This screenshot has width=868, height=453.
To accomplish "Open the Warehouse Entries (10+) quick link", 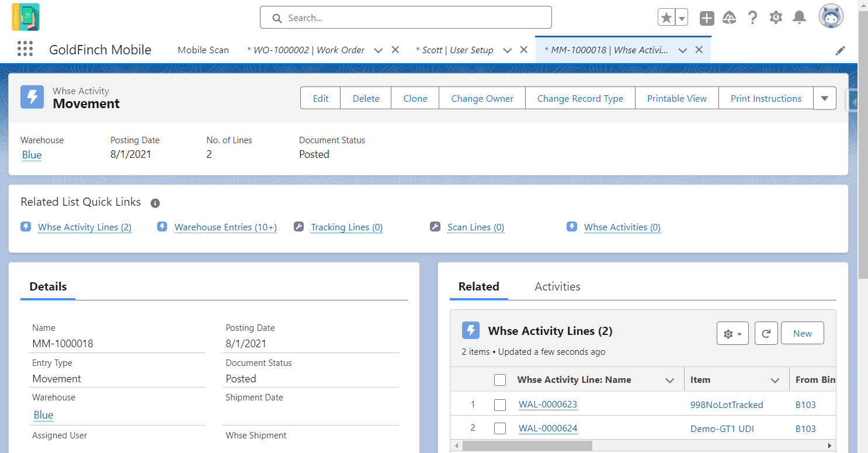I will click(225, 227).
